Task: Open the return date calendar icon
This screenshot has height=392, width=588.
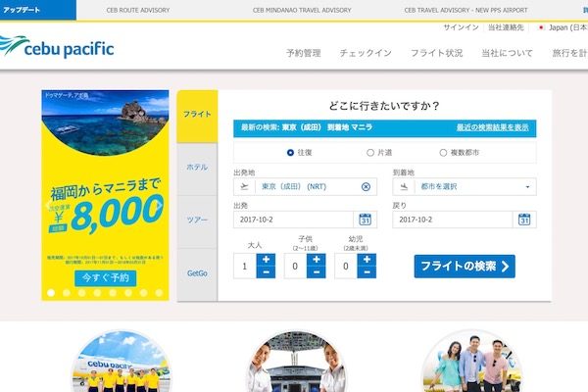Action: click(524, 220)
